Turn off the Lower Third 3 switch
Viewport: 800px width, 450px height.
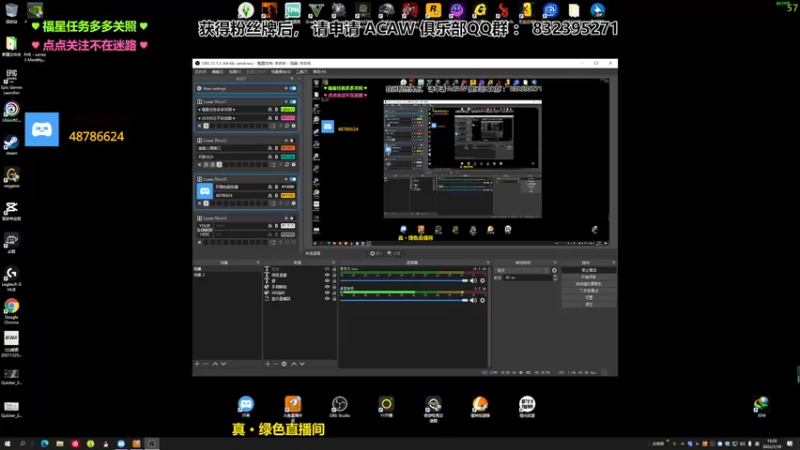point(293,179)
